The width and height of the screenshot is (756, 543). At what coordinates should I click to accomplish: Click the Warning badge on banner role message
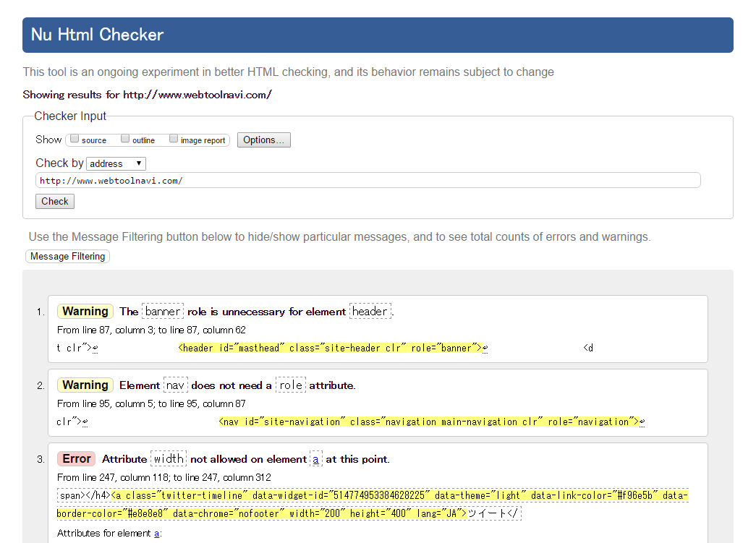(x=85, y=312)
